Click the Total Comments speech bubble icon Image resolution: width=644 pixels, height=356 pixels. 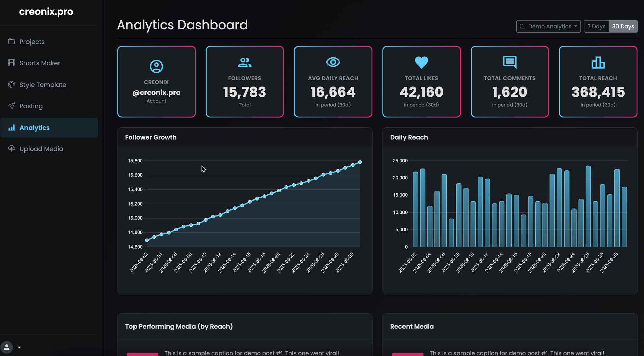pos(509,62)
